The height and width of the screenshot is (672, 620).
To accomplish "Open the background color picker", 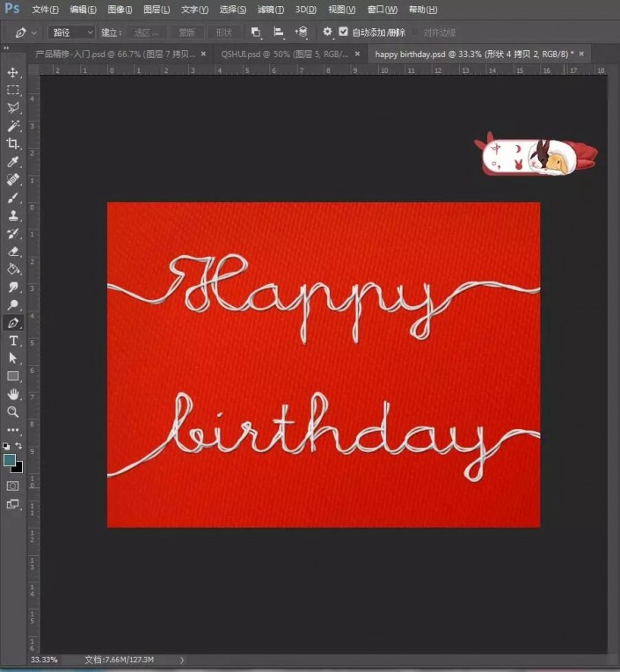I will [x=18, y=468].
